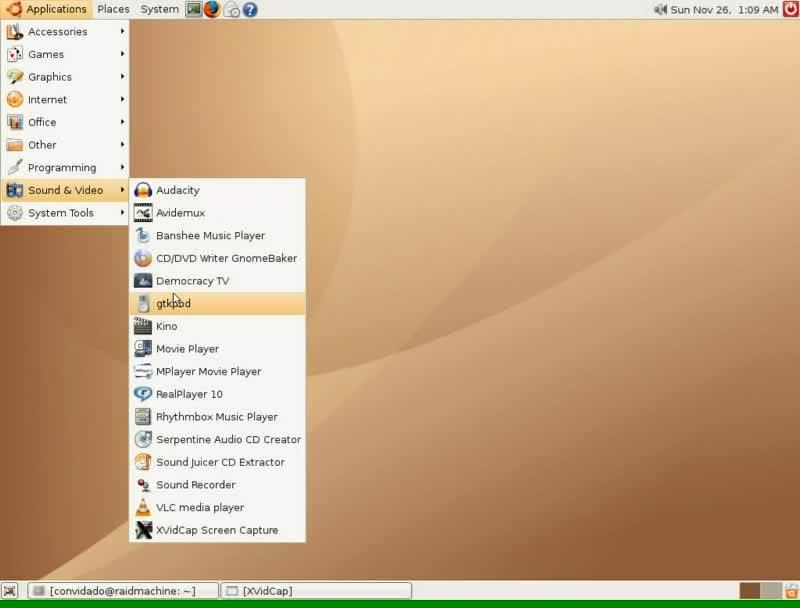Screen dimensions: 800x608
Task: Select the first workspace in the switcher
Action: click(x=749, y=591)
